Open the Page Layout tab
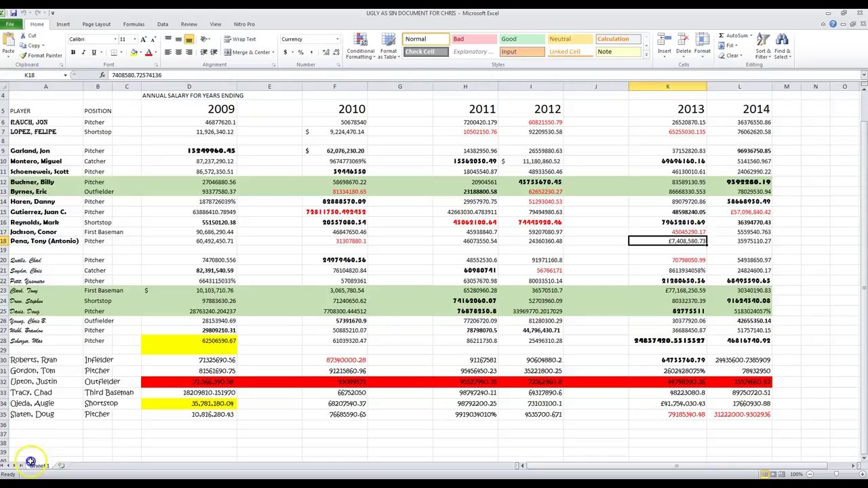This screenshot has height=488, width=868. tap(96, 24)
